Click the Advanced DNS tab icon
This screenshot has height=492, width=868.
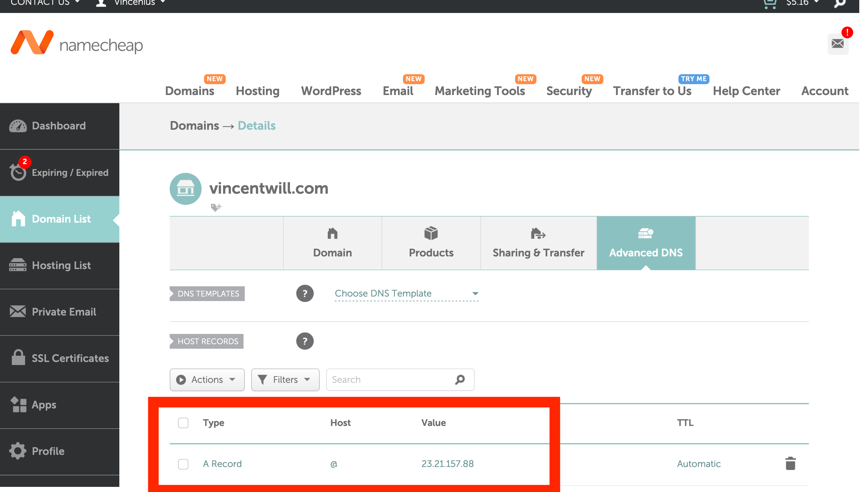tap(646, 234)
